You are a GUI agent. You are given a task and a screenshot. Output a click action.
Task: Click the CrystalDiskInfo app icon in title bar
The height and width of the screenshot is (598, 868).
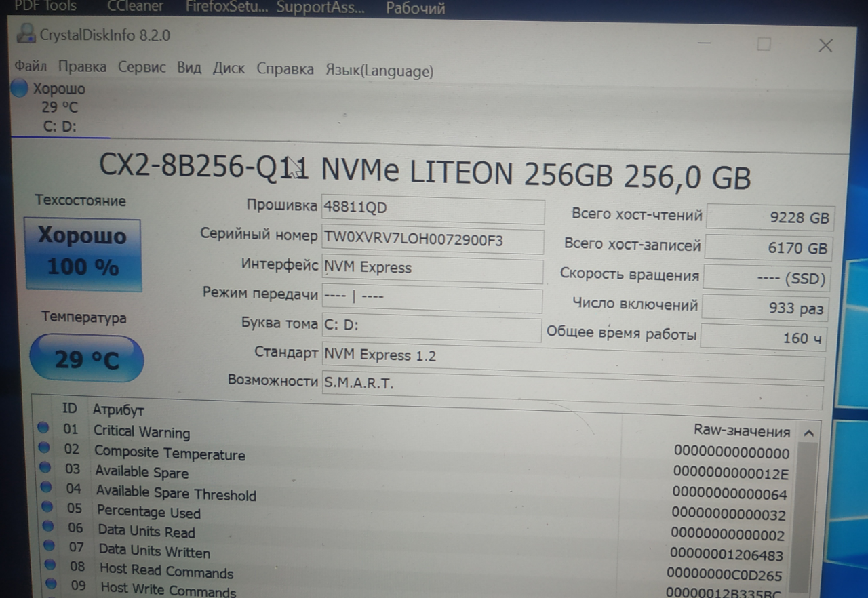26,33
